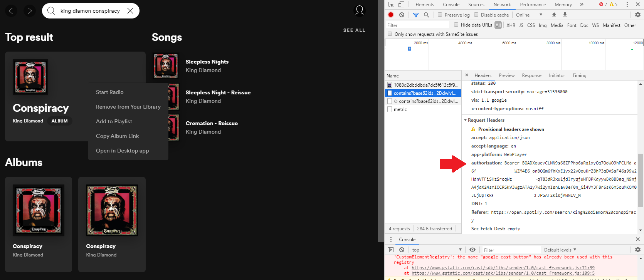Open the console drawer menu dots
Image resolution: width=644 pixels, height=280 pixels.
[x=391, y=239]
